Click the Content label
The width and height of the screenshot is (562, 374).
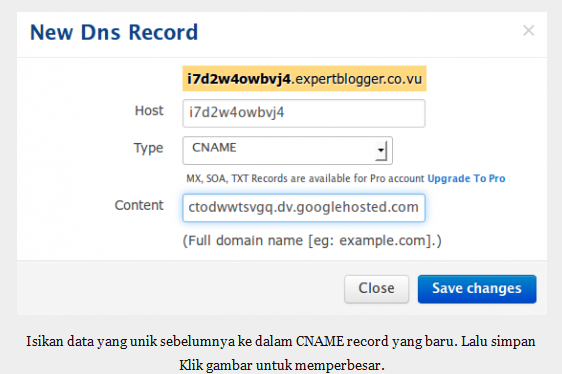[139, 205]
